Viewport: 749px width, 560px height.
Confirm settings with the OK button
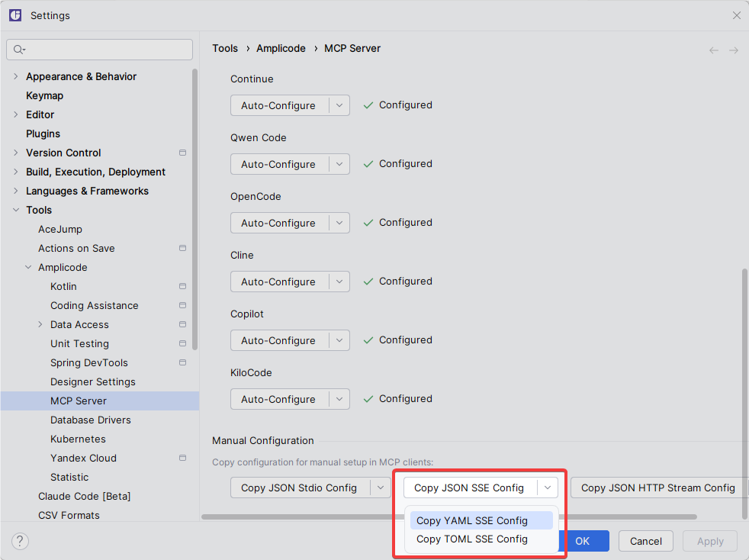tap(582, 541)
